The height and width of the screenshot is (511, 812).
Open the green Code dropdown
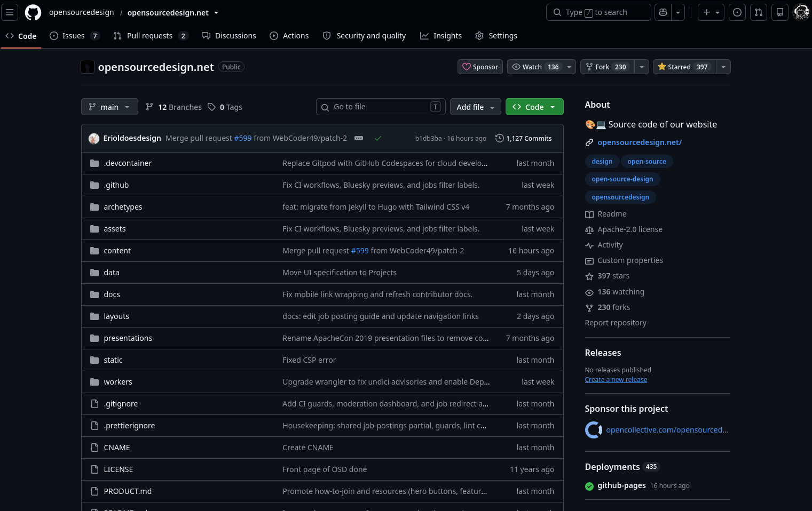pyautogui.click(x=534, y=107)
